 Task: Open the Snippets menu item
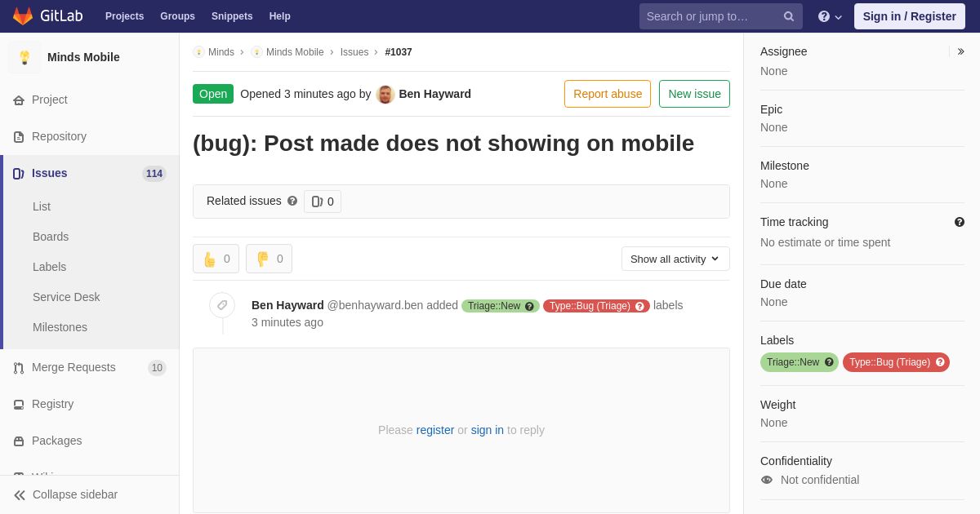232,16
